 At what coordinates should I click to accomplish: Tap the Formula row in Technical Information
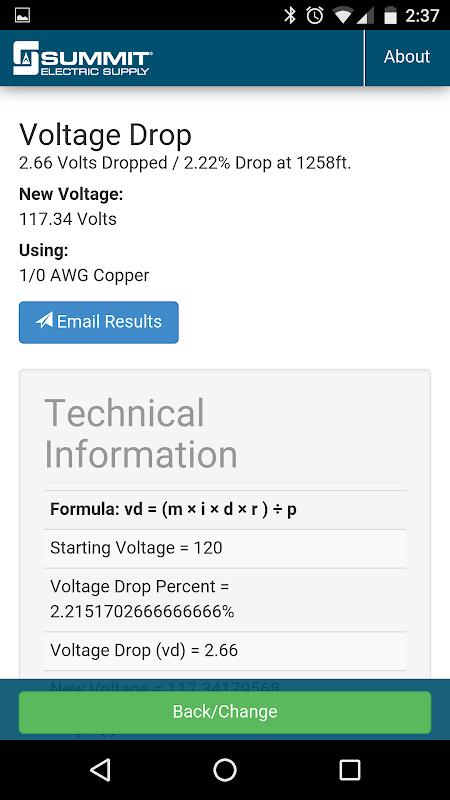tap(225, 510)
